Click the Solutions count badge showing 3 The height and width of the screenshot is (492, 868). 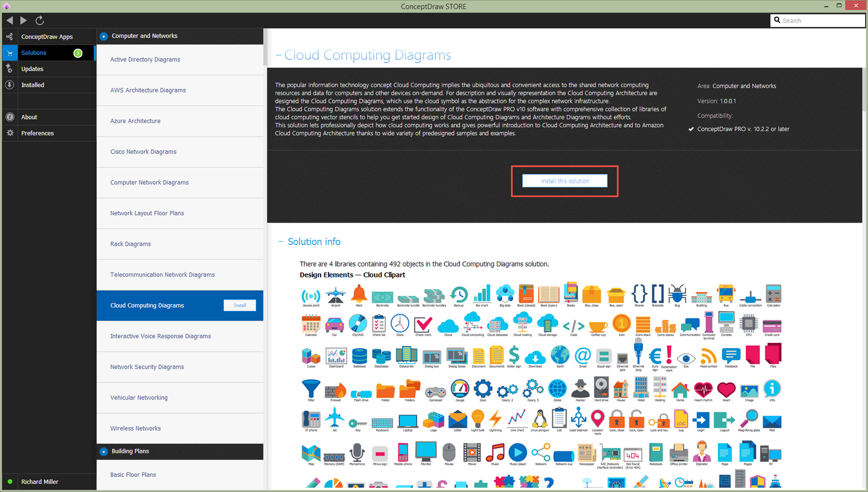point(78,53)
